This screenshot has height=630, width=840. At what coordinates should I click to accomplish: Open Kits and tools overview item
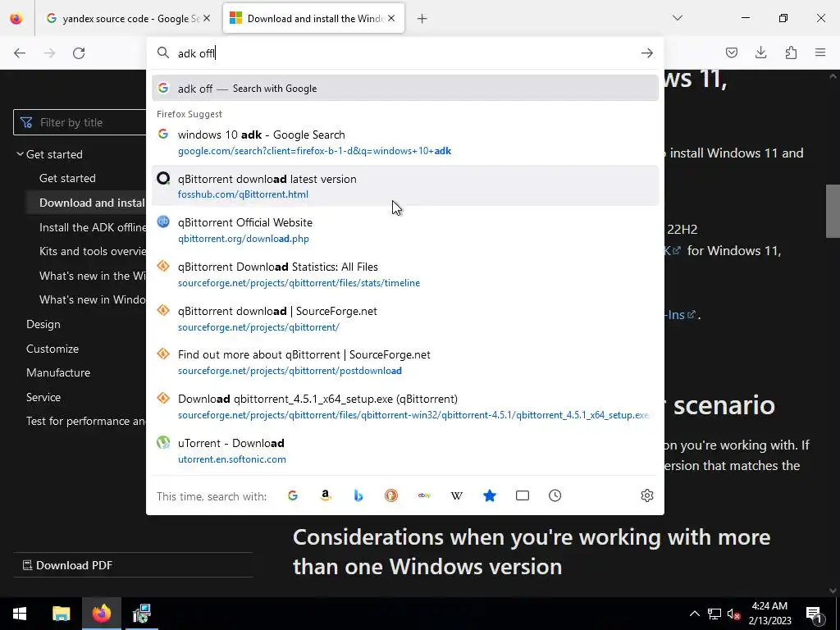coord(92,251)
